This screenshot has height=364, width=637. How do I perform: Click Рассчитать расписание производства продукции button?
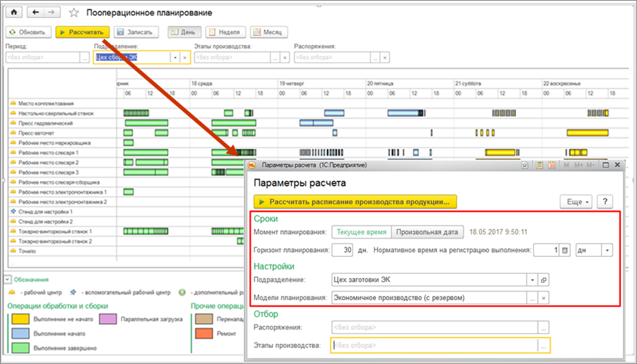pyautogui.click(x=355, y=202)
